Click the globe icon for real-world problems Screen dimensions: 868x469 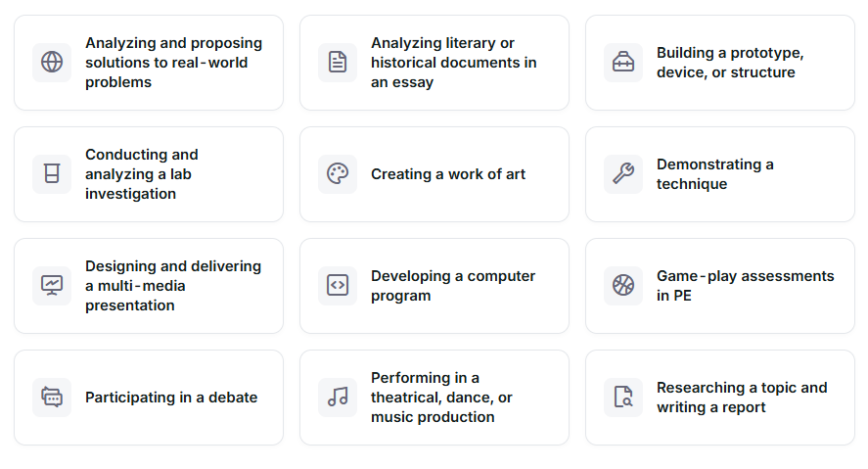pos(52,62)
